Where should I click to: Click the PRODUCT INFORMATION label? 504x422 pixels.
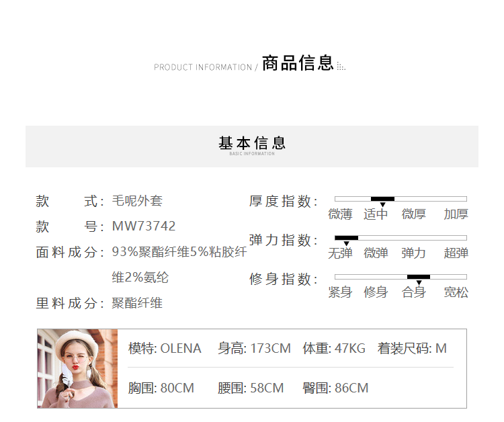click(203, 67)
